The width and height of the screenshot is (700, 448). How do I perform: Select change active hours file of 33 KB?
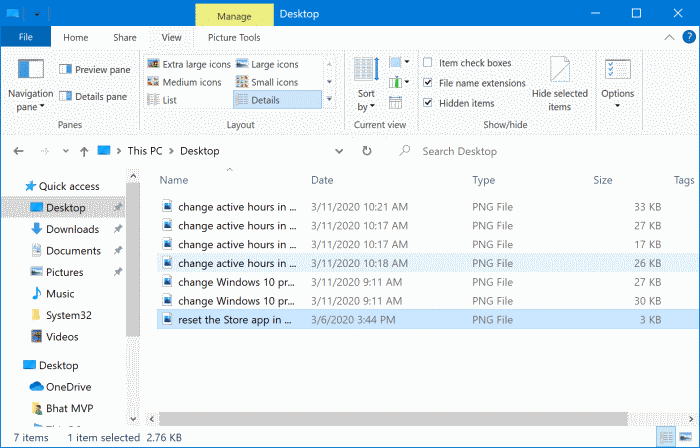428,207
